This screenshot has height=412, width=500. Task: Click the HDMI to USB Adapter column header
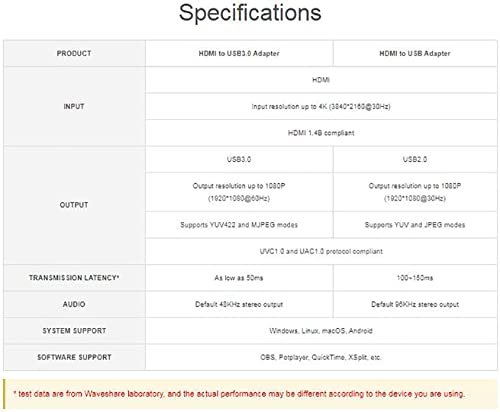tap(415, 53)
